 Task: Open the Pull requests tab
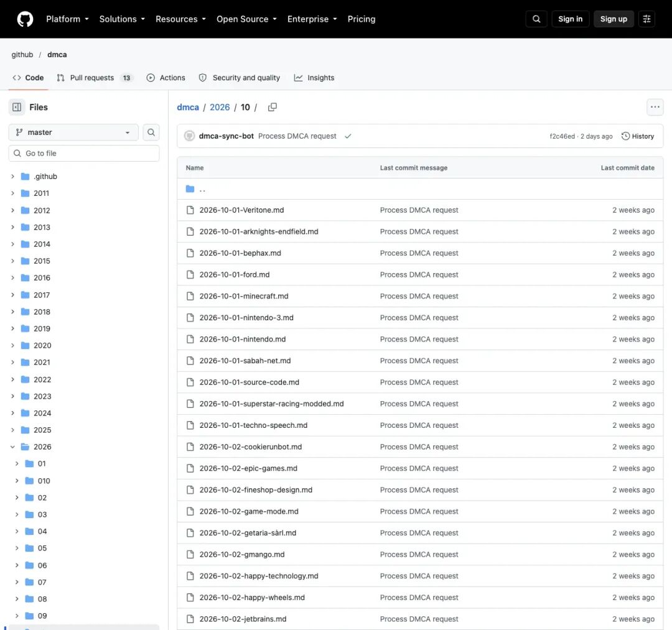tap(95, 78)
